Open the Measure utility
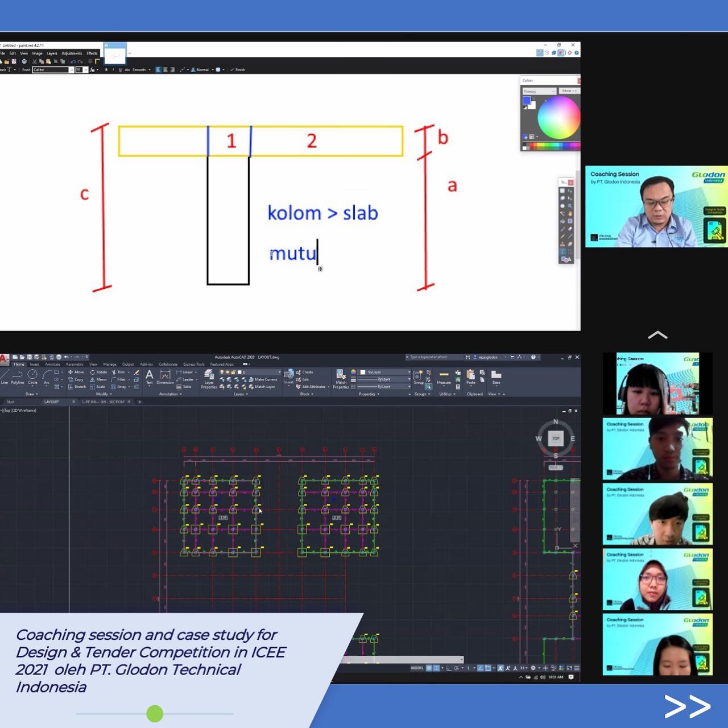The image size is (728, 728). (x=444, y=377)
